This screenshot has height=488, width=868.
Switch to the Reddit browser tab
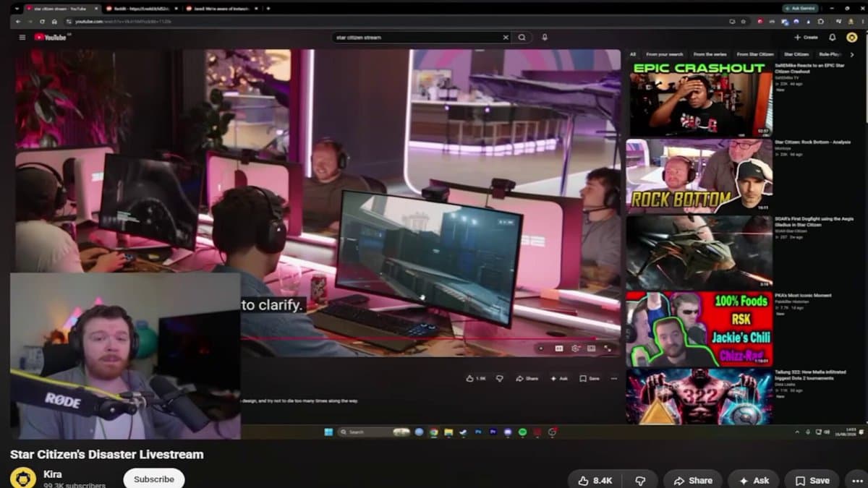[x=140, y=8]
